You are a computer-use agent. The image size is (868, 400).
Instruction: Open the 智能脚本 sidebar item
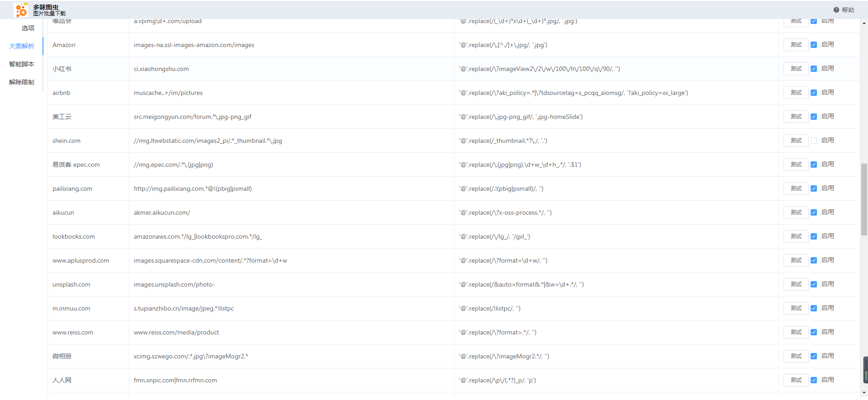click(x=22, y=64)
